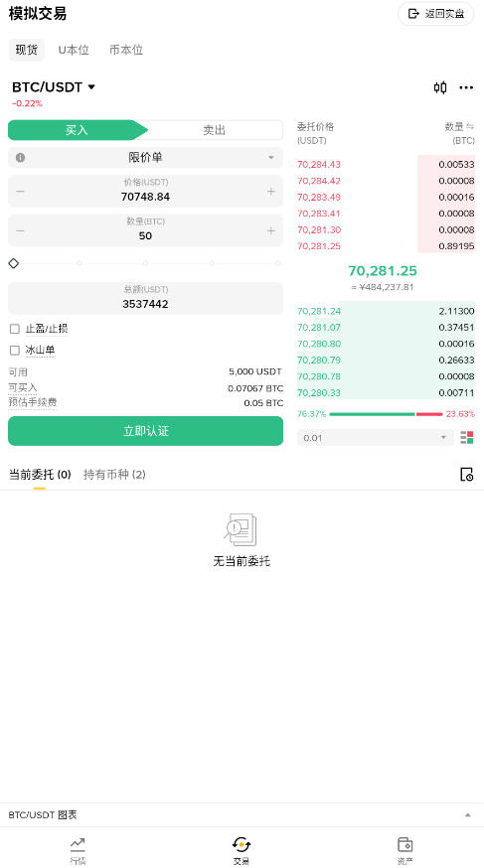Switch to the 卖出 sell side
Image resolution: width=484 pixels, height=868 pixels.
[x=215, y=130]
